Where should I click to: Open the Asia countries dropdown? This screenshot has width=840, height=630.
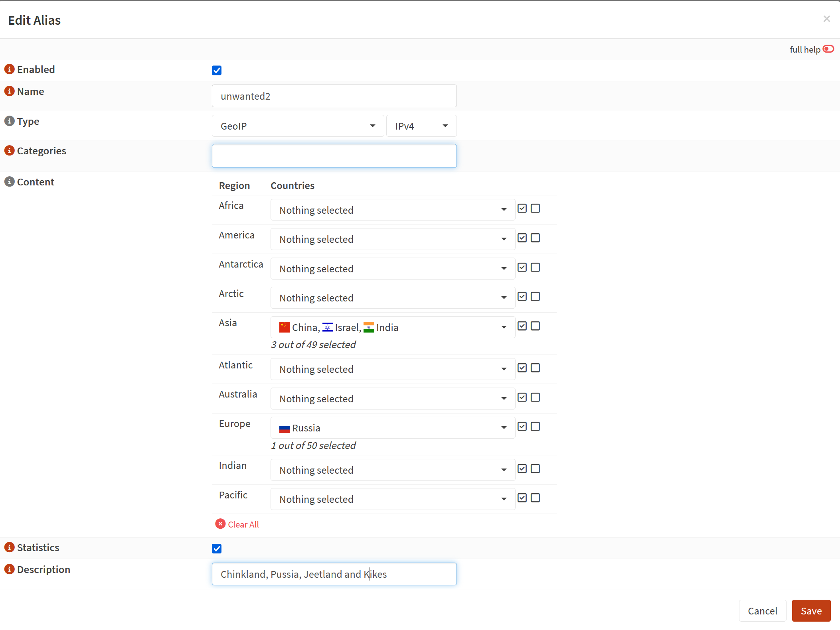click(393, 327)
